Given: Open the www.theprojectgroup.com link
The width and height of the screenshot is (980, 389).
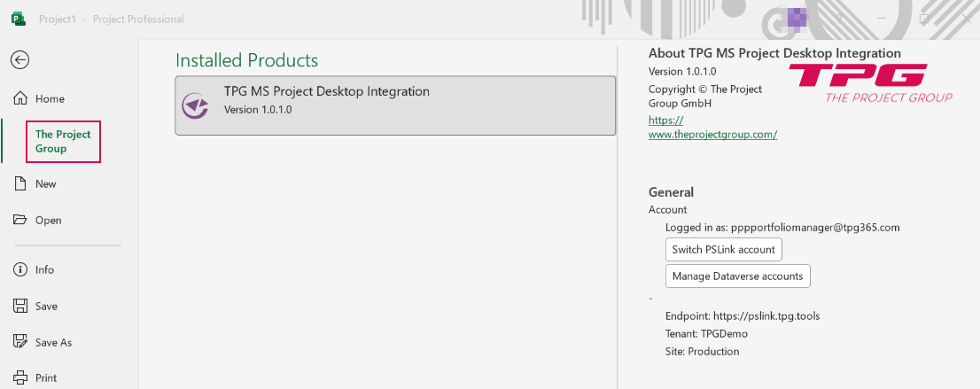Looking at the screenshot, I should 712,127.
